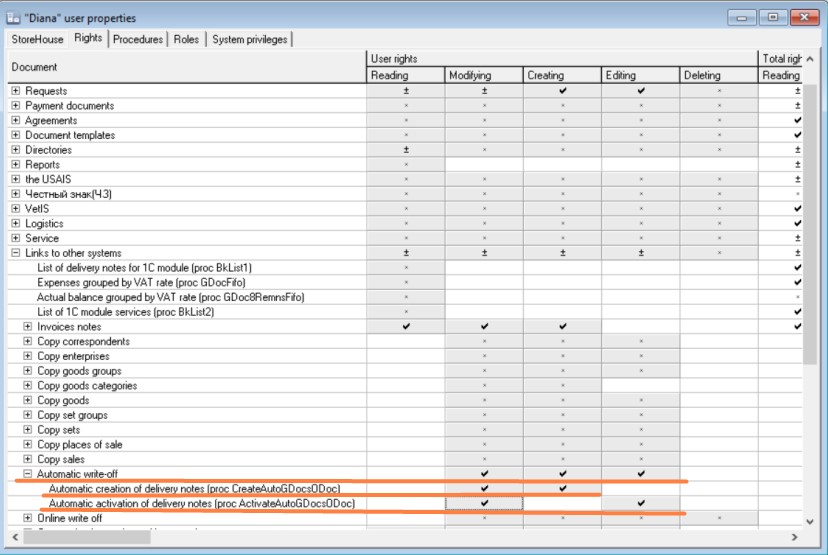This screenshot has width=828, height=555.
Task: Toggle Reading right for Invoices notes
Action: tap(405, 327)
